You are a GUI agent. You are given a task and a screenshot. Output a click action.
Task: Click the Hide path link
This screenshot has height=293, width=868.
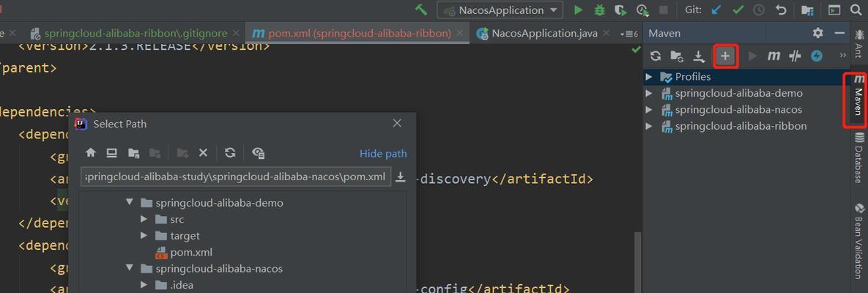tap(383, 153)
